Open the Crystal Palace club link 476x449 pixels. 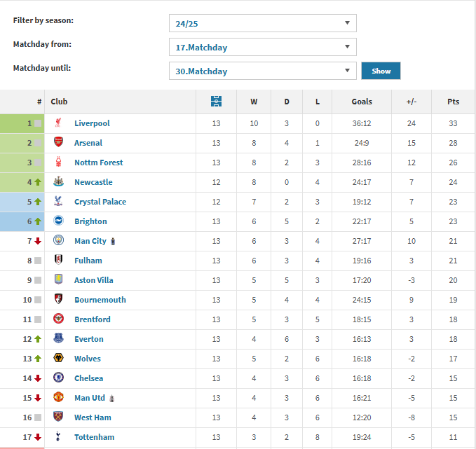100,202
